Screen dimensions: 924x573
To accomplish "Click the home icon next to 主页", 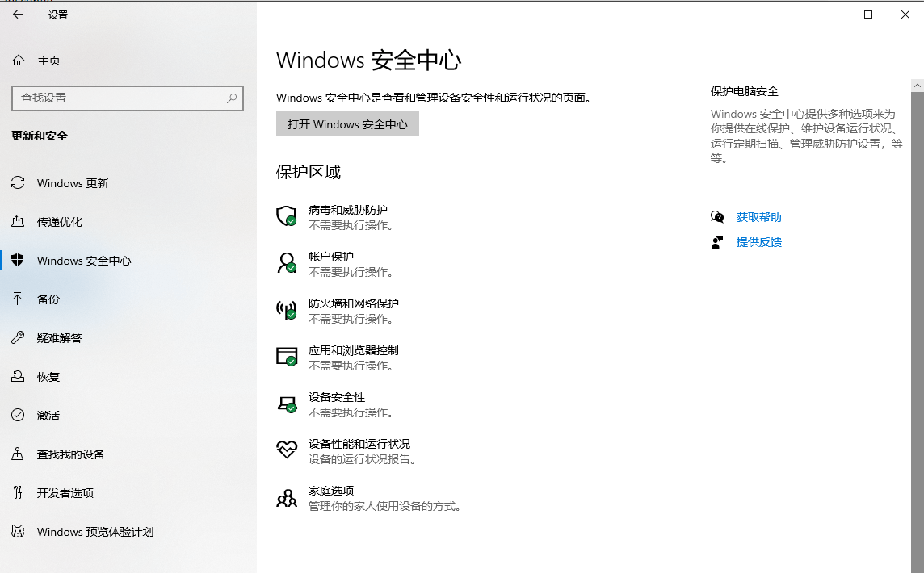I will [x=19, y=60].
